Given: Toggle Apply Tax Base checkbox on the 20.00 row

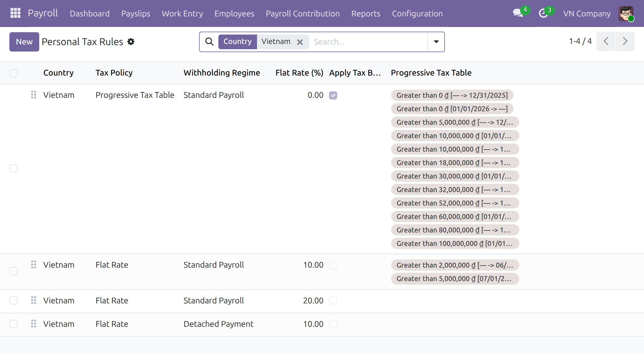Looking at the screenshot, I should [x=333, y=300].
